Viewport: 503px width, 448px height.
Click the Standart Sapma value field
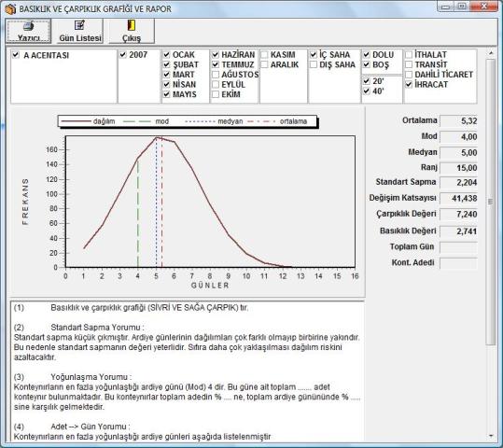click(x=459, y=183)
